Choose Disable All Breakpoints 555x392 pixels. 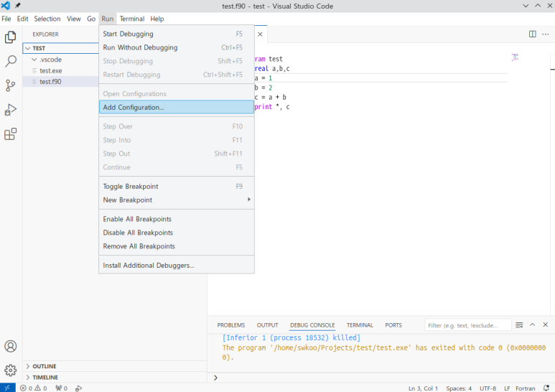click(x=177, y=233)
